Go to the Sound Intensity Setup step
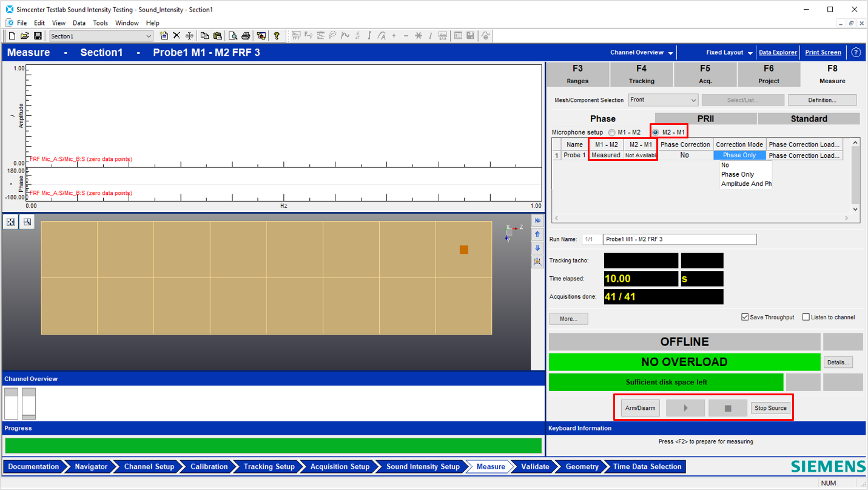 click(423, 466)
